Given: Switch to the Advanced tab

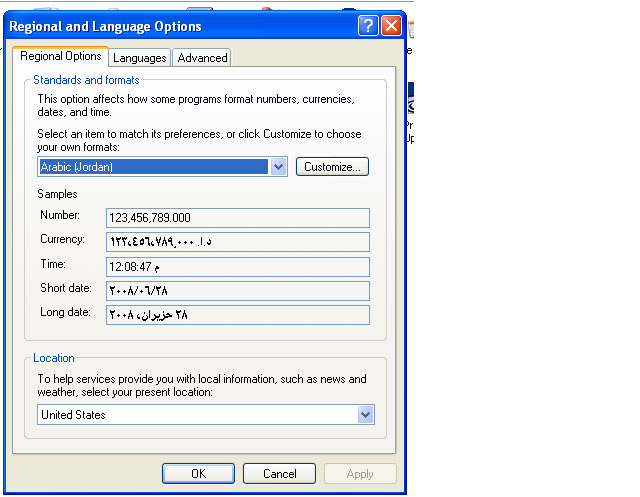Looking at the screenshot, I should tap(202, 58).
